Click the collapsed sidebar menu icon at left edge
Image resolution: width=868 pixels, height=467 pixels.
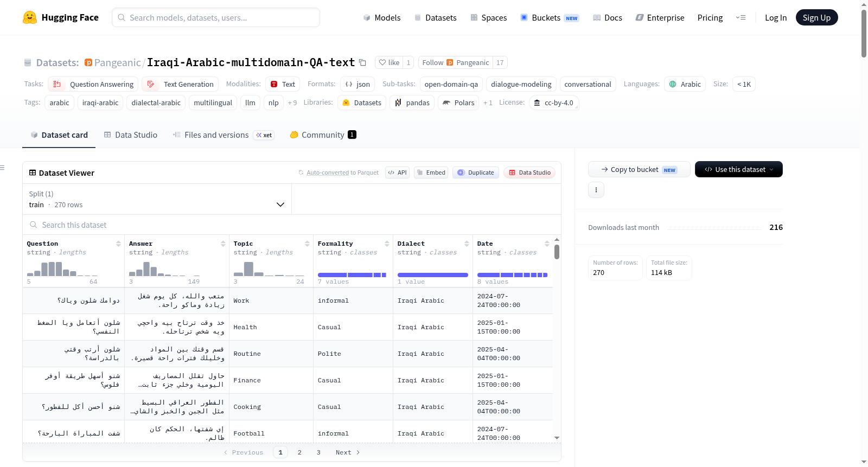2,168
